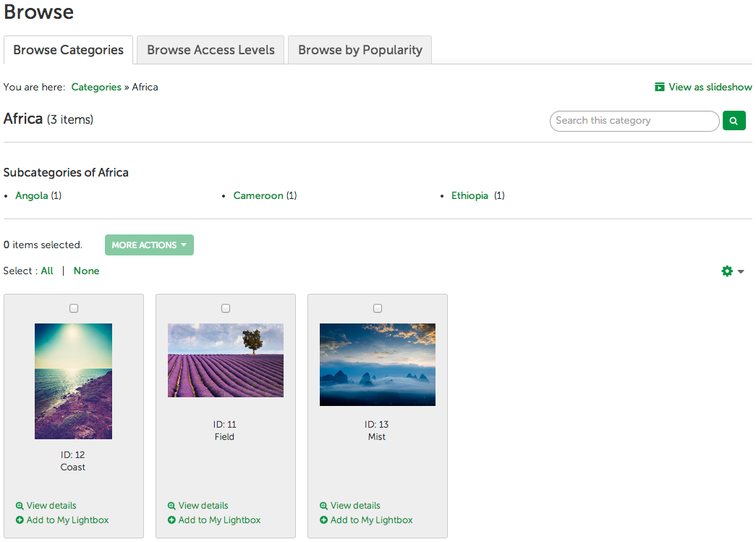Image resolution: width=756 pixels, height=542 pixels.
Task: View details of the Mist image
Action: click(x=355, y=505)
